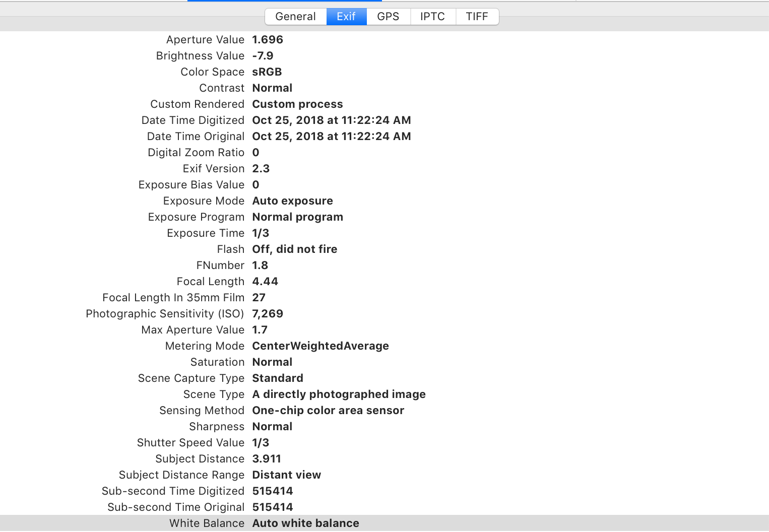Select Sub-second Time Original value 515414
This screenshot has width=769, height=532.
(x=273, y=507)
